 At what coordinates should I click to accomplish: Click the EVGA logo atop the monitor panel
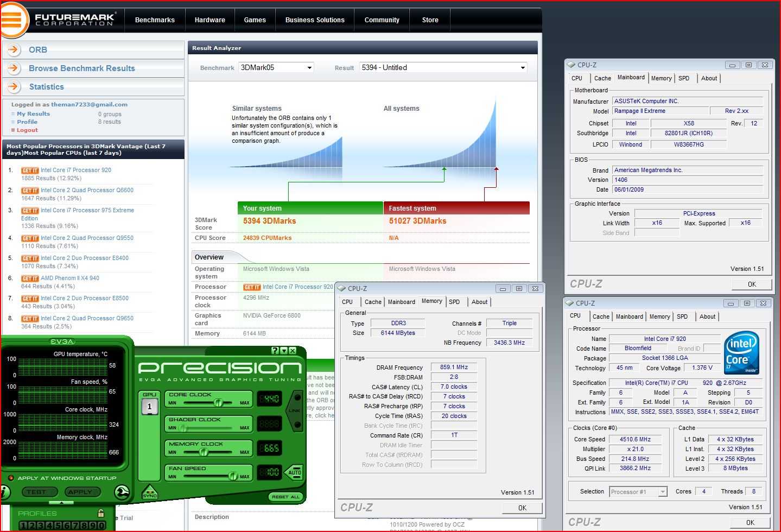(62, 341)
